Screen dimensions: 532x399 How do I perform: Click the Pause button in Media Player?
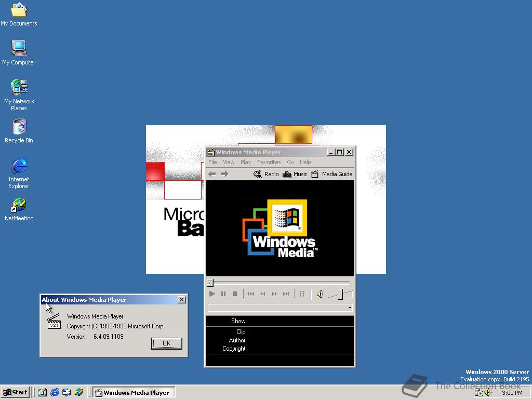223,294
